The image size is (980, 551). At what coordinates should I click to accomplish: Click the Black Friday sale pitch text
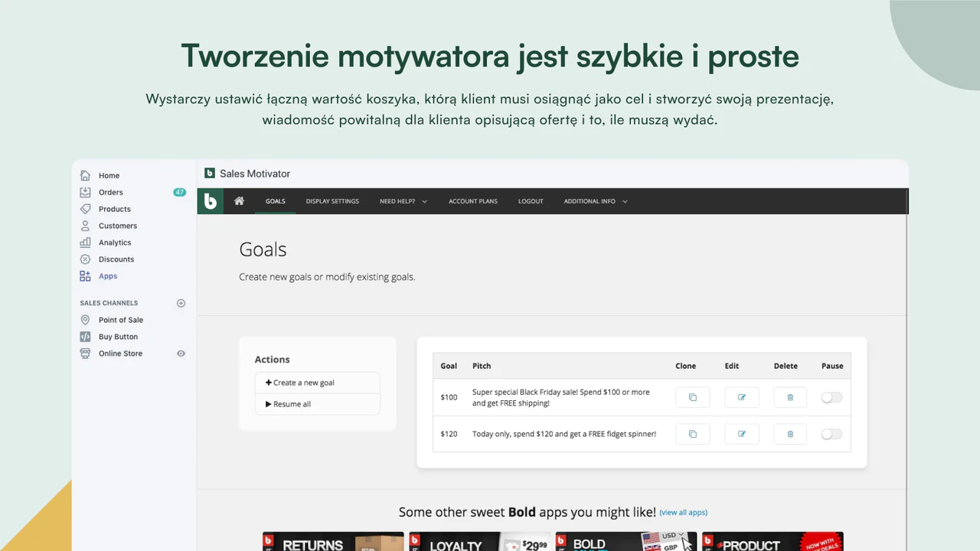coord(560,397)
